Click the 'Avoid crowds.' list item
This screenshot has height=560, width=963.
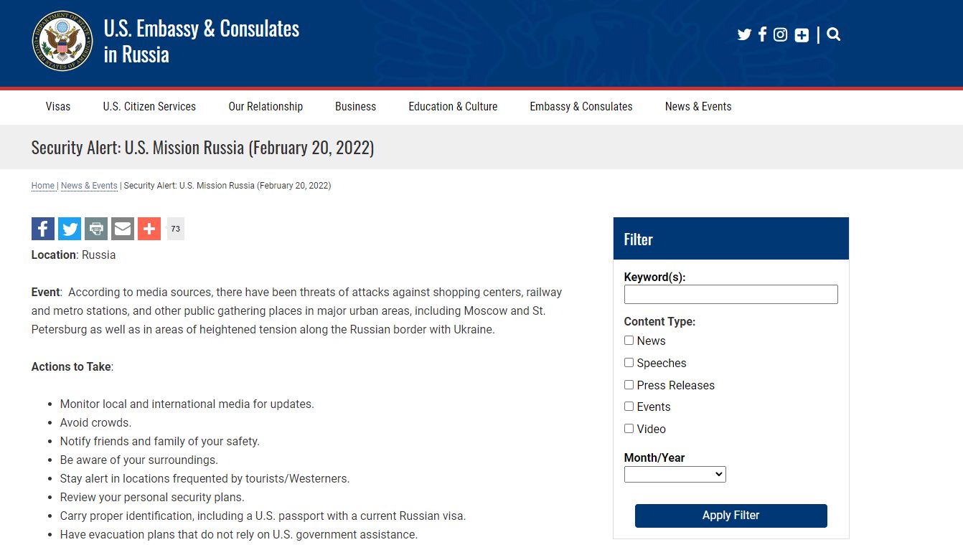(x=95, y=423)
